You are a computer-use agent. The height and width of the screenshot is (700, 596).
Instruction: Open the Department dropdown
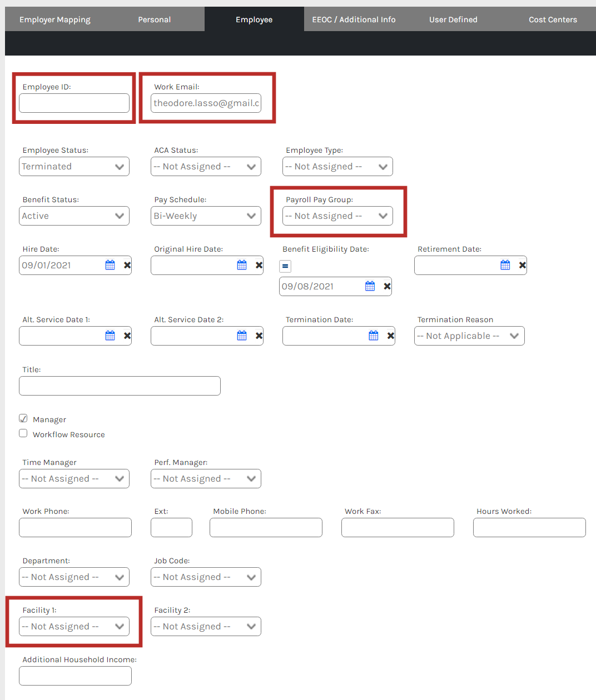74,577
